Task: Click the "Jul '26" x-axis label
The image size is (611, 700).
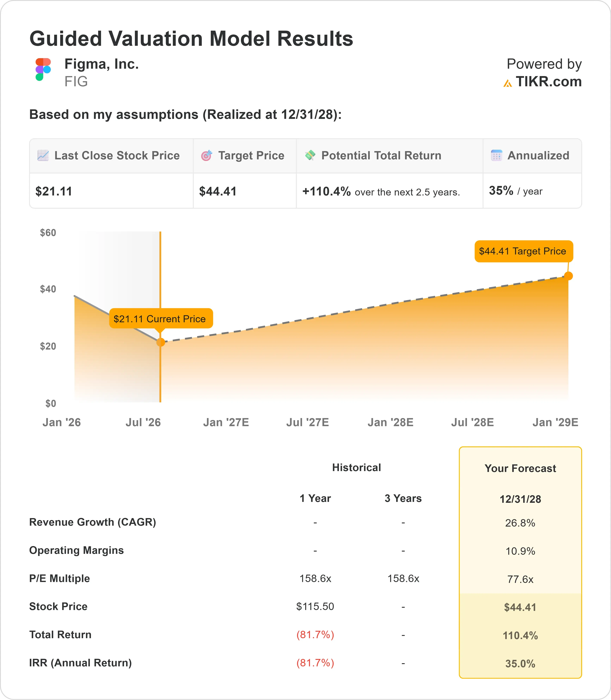Action: 143,423
